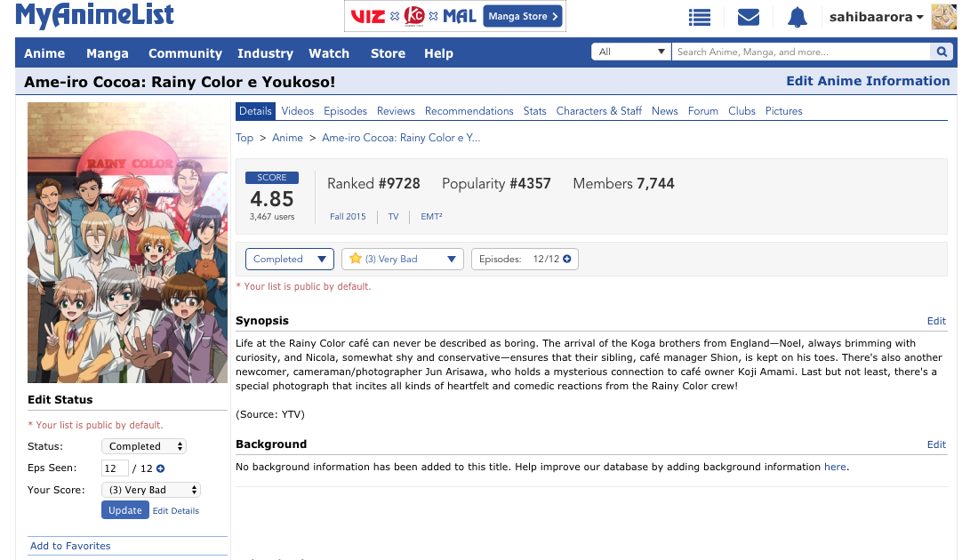This screenshot has height=560, width=970.
Task: Switch to the Characters & Staff tab
Action: tap(598, 111)
